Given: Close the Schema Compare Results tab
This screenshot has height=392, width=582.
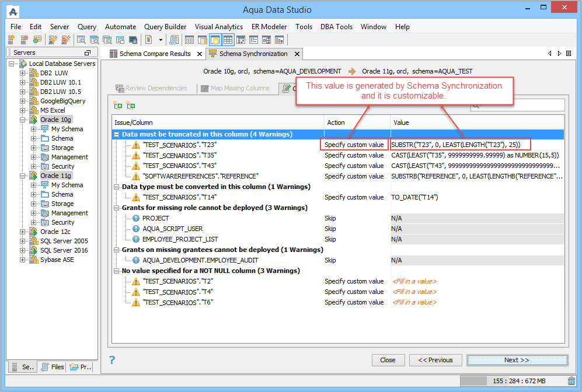Looking at the screenshot, I should coord(200,54).
